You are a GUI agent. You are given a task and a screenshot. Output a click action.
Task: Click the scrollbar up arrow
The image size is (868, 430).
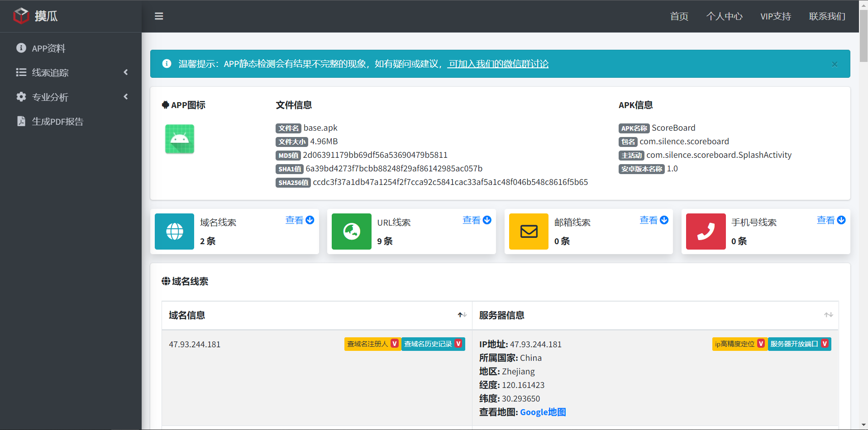(x=863, y=4)
